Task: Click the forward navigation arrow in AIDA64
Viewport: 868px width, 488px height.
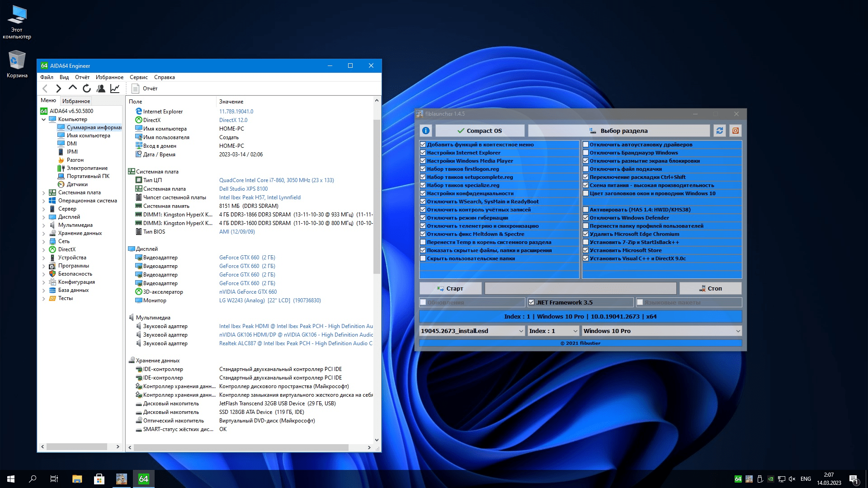Action: pyautogui.click(x=58, y=89)
